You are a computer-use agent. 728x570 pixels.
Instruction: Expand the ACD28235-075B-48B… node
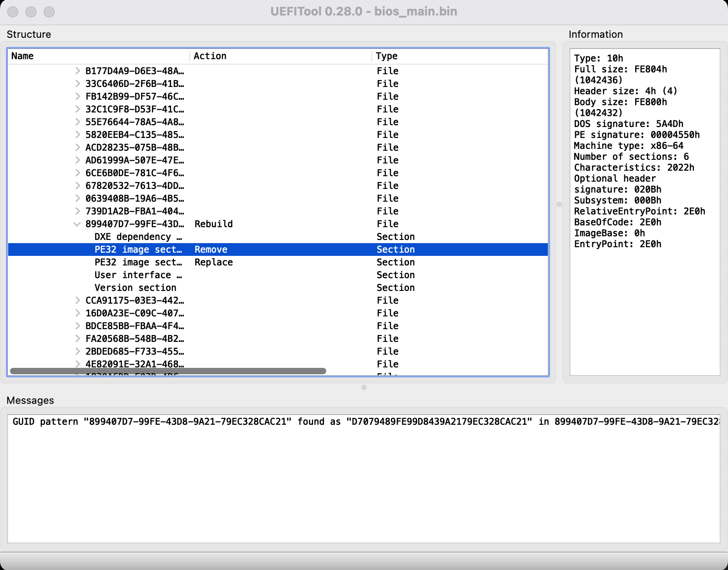point(78,148)
